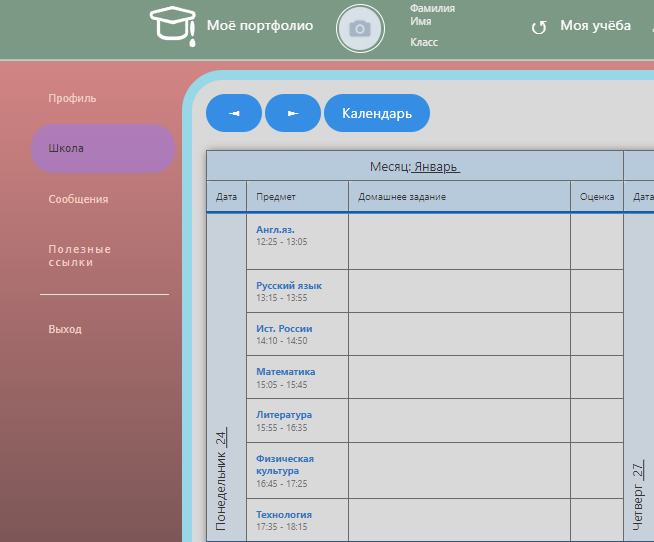Image resolution: width=654 pixels, height=542 pixels.
Task: Open the Календарь button
Action: 376,113
